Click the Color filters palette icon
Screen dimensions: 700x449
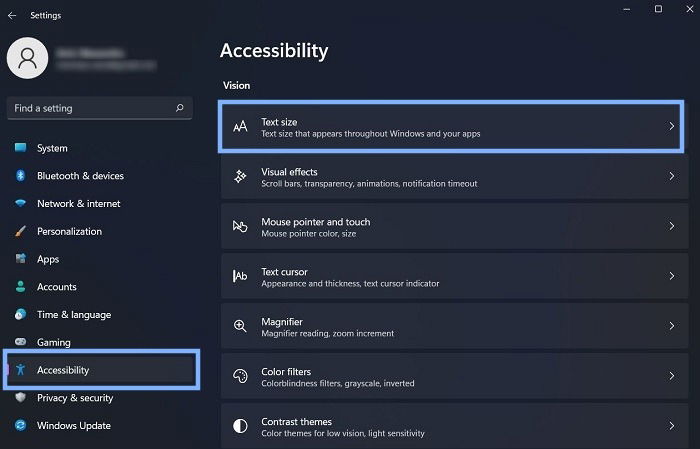pyautogui.click(x=240, y=376)
